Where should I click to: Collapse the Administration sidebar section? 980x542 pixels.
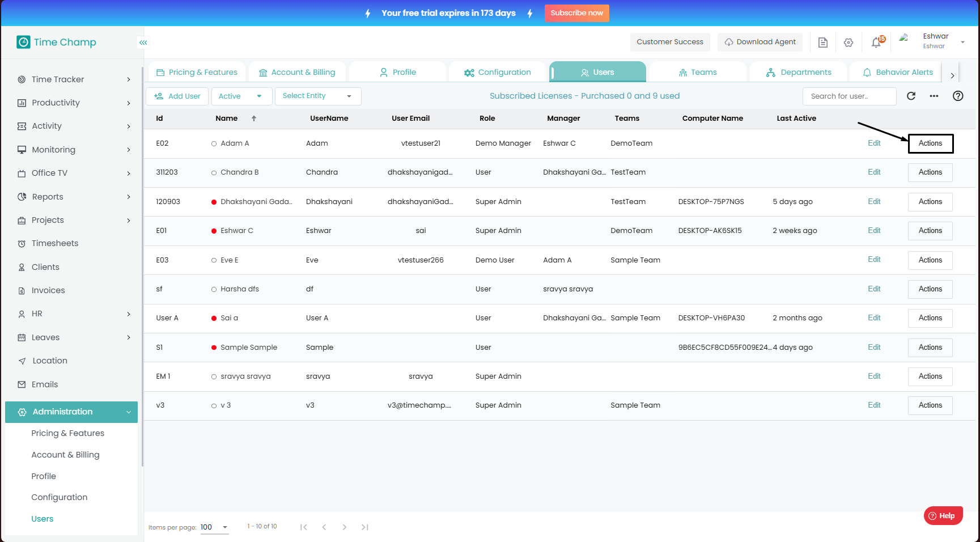pyautogui.click(x=71, y=412)
